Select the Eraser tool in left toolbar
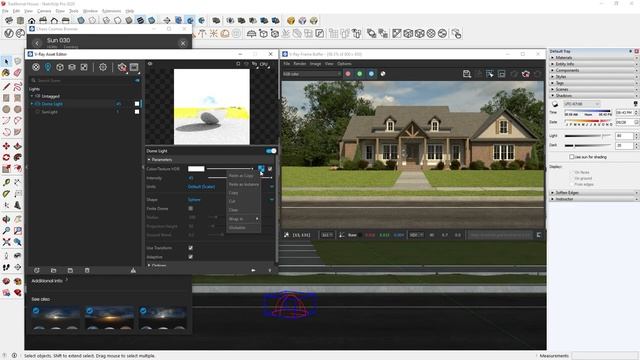Image resolution: width=640 pixels, height=360 pixels. point(18,73)
